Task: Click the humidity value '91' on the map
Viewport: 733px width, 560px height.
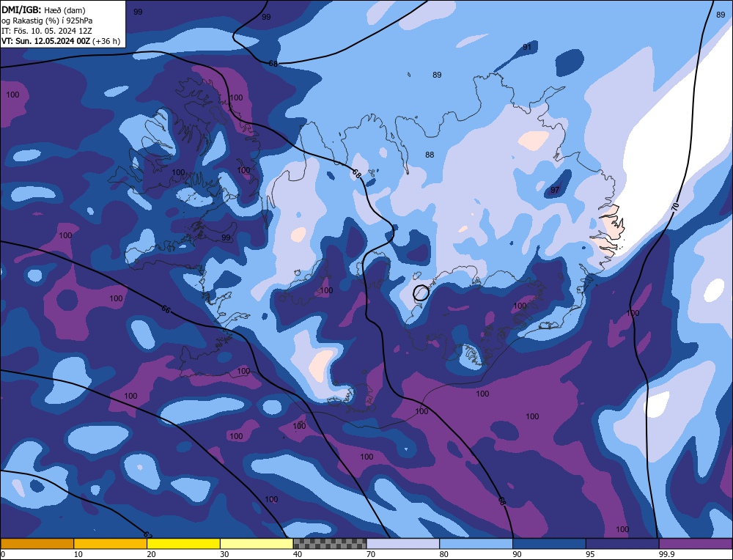Action: [x=527, y=47]
